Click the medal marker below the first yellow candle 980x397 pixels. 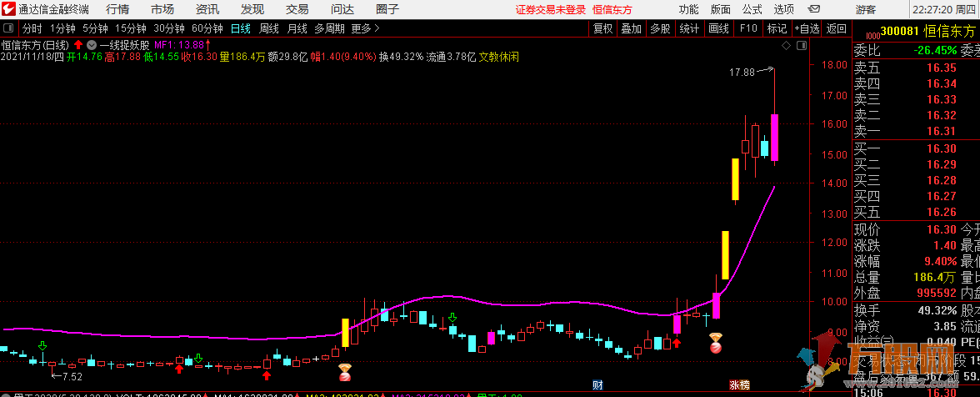[x=344, y=374]
